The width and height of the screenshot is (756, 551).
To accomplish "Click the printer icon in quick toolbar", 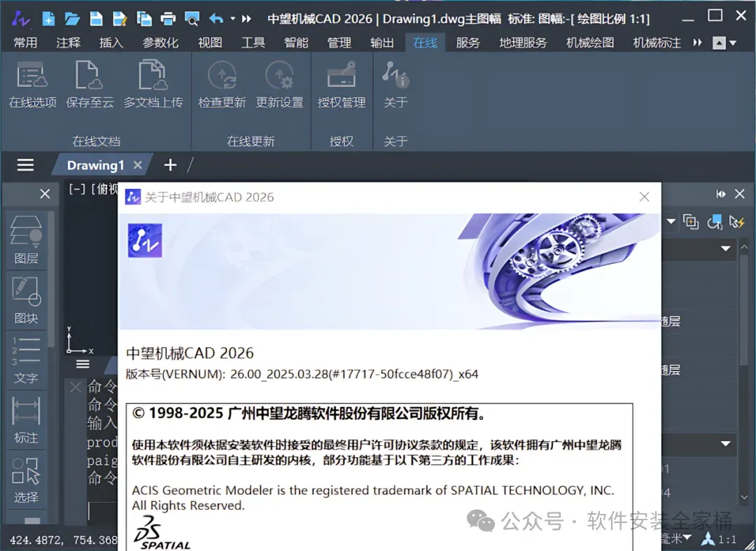I will click(168, 19).
